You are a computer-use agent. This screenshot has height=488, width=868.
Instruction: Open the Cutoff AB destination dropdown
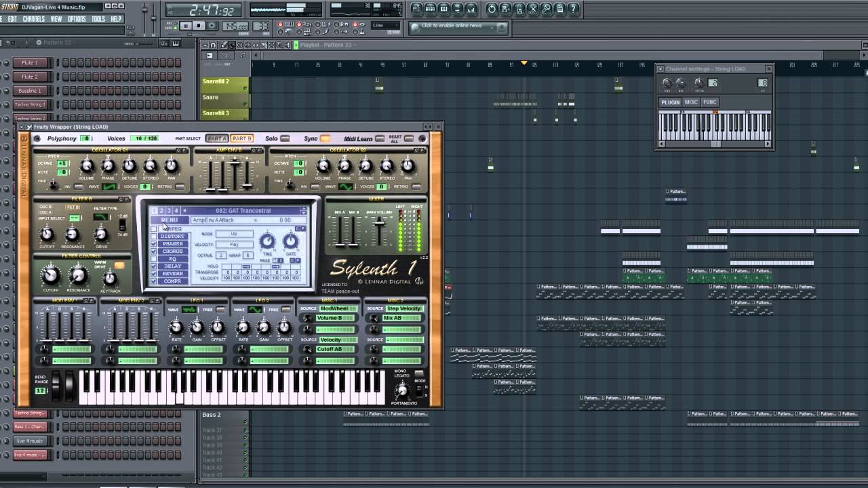[336, 349]
